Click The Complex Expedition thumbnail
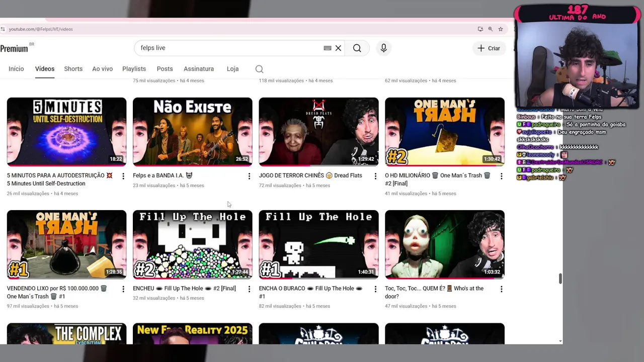This screenshot has height=362, width=644. pyautogui.click(x=66, y=334)
